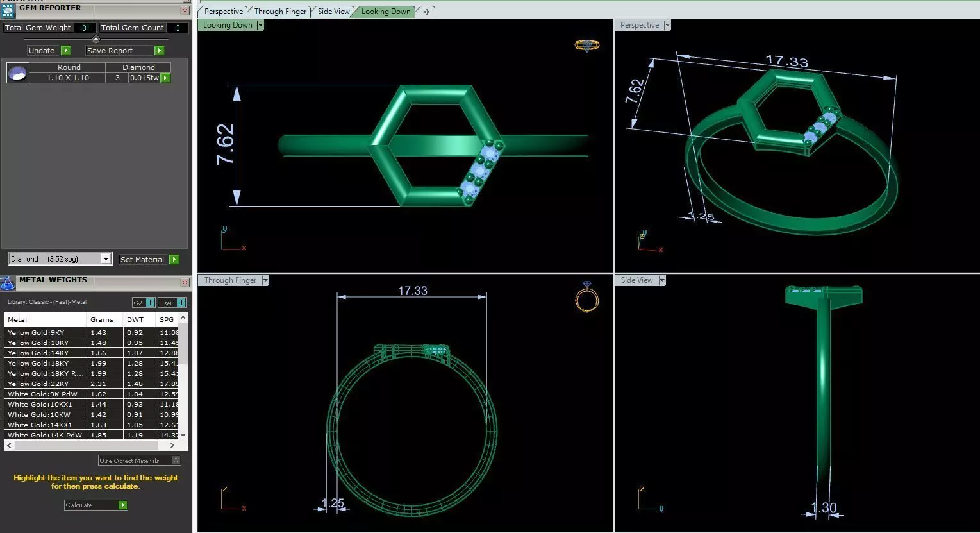Image resolution: width=980 pixels, height=533 pixels.
Task: Click the DWT column header
Action: pyautogui.click(x=138, y=319)
